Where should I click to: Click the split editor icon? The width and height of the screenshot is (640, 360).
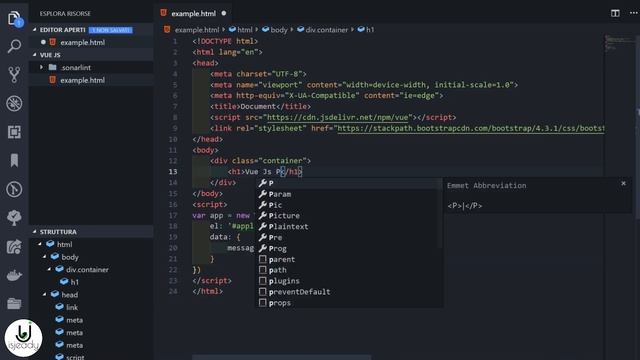pyautogui.click(x=615, y=13)
